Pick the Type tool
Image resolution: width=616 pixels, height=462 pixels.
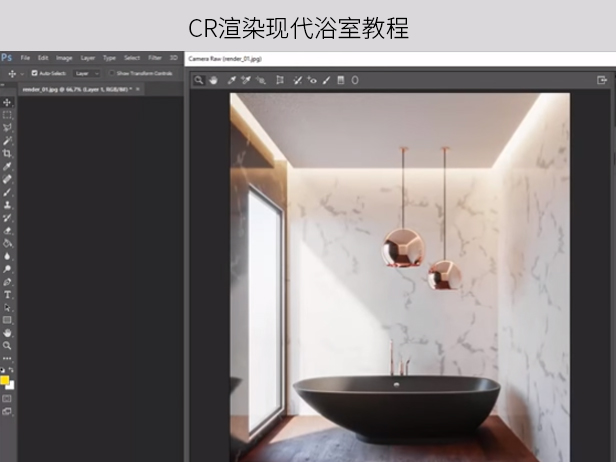[x=7, y=295]
